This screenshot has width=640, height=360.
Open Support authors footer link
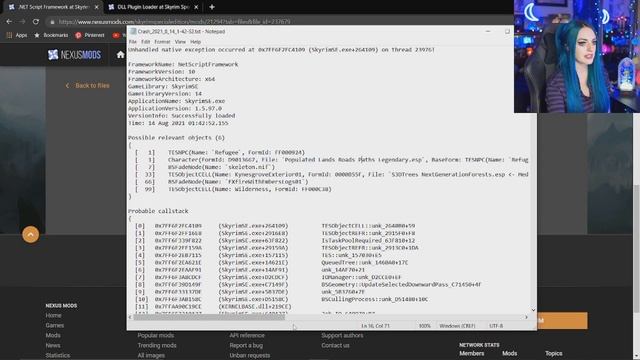pyautogui.click(x=342, y=336)
